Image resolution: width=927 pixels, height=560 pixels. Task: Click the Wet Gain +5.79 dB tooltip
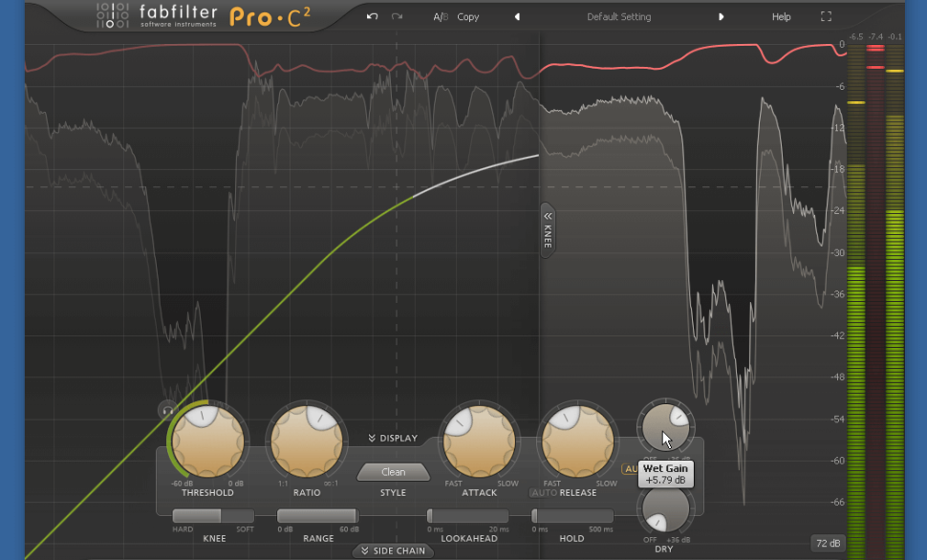pos(666,474)
